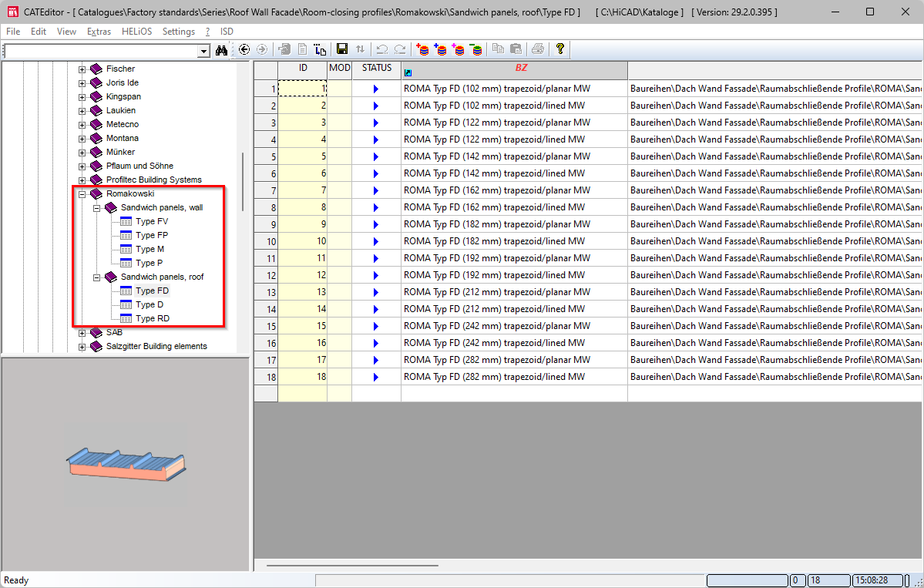The height and width of the screenshot is (588, 924).
Task: Click the small blue icon in BZ header
Action: (x=408, y=73)
